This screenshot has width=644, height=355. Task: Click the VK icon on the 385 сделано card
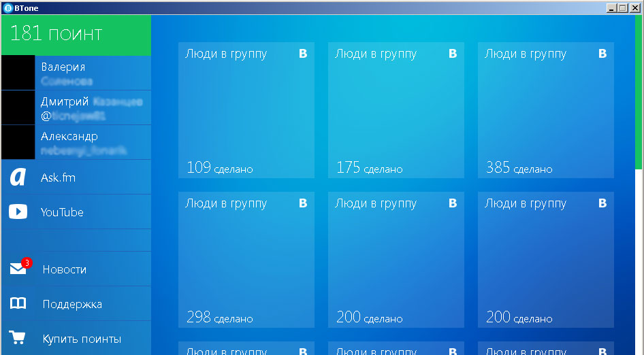point(602,54)
